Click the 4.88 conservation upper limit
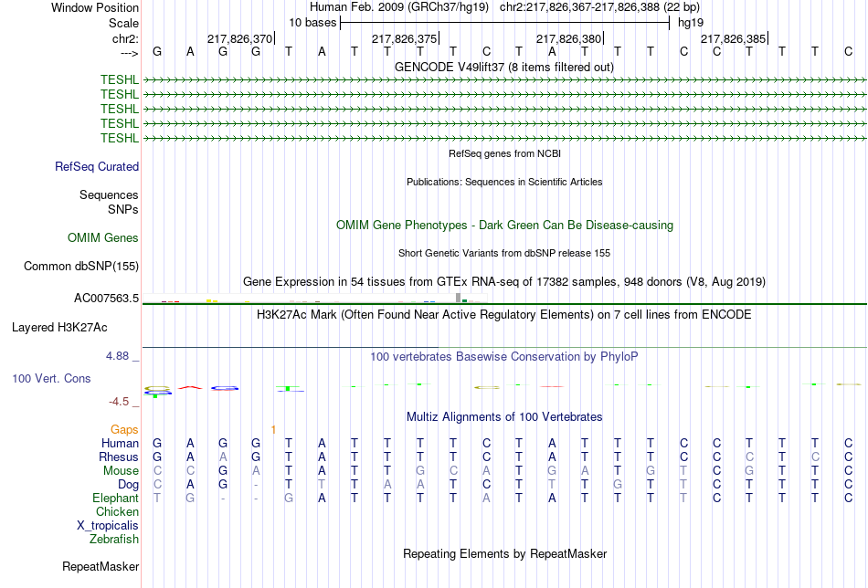 (x=118, y=356)
